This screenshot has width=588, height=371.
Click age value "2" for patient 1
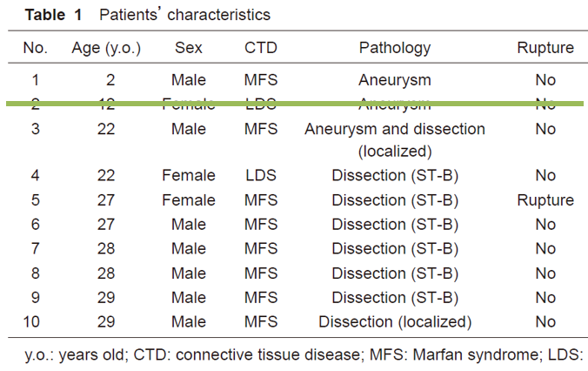click(110, 80)
